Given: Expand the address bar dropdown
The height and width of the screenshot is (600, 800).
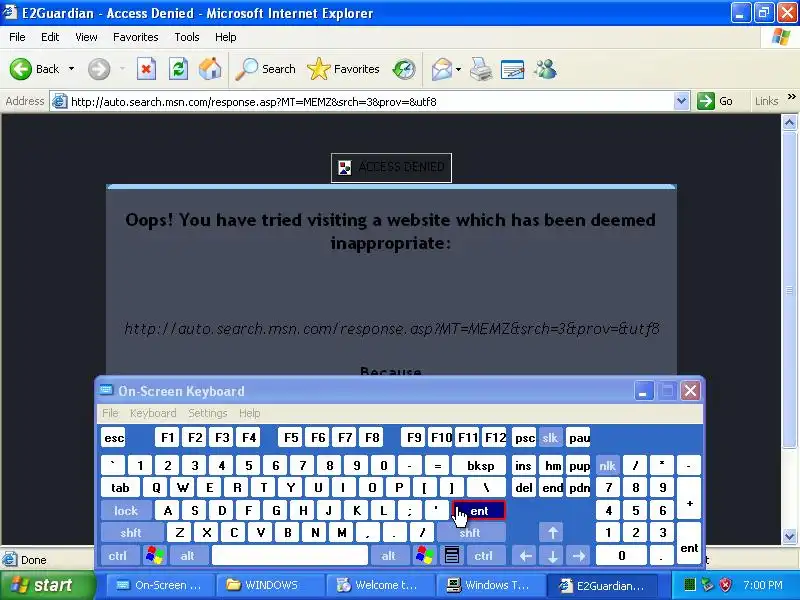Looking at the screenshot, I should (x=681, y=102).
